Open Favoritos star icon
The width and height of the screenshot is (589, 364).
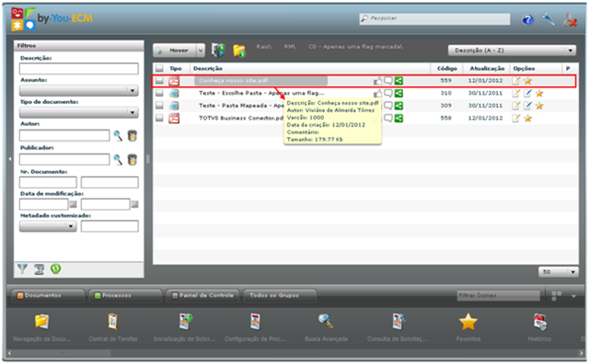click(468, 322)
